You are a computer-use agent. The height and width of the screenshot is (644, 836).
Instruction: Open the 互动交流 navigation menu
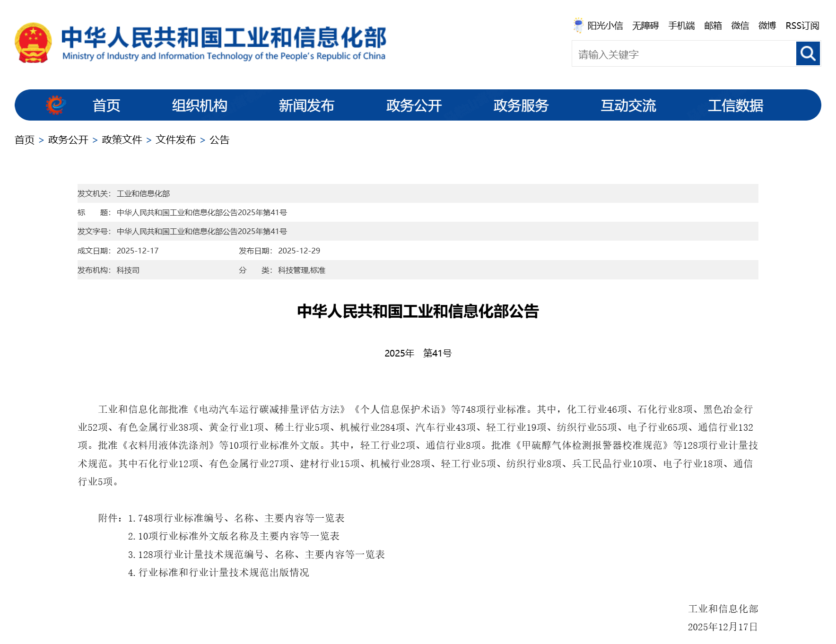pyautogui.click(x=628, y=105)
